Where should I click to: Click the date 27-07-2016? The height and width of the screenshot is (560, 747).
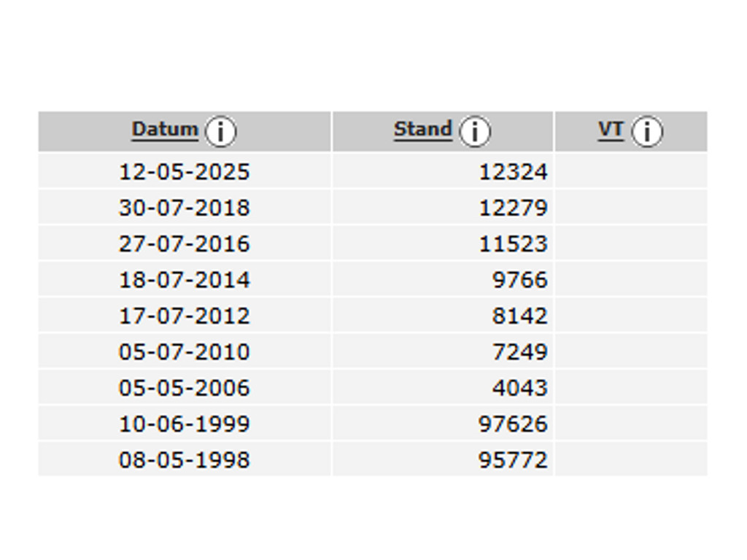click(x=185, y=244)
